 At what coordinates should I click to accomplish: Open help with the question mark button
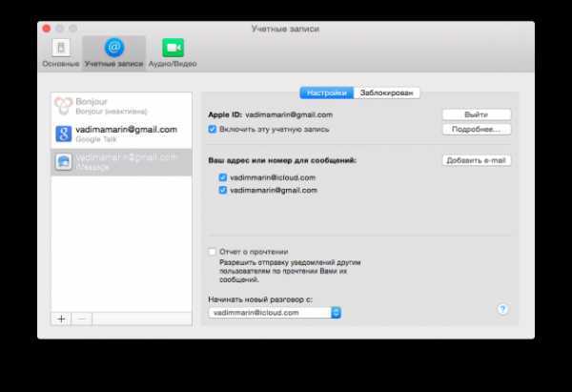[502, 309]
